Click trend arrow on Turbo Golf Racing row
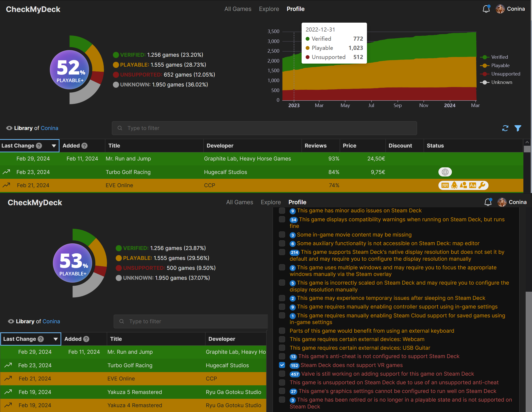 pyautogui.click(x=6, y=172)
